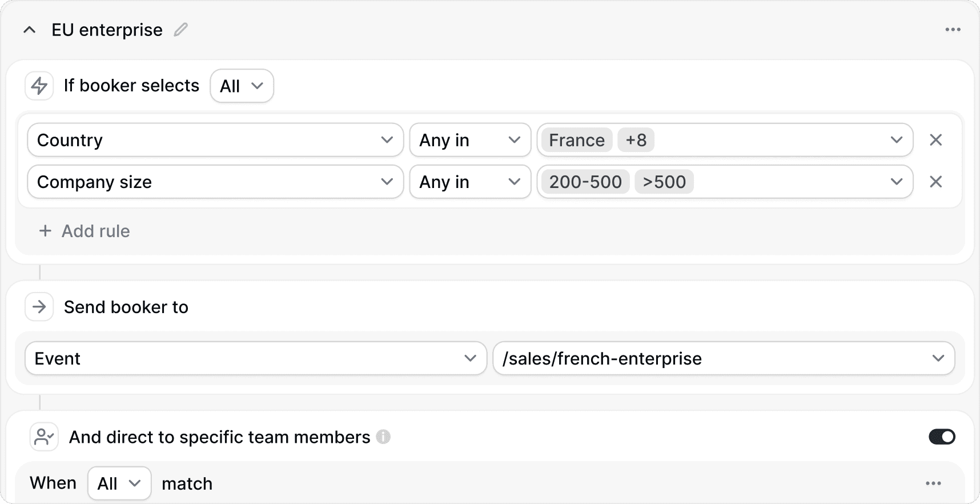This screenshot has width=980, height=504.
Task: Change the Company size Any in operator
Action: click(x=470, y=182)
